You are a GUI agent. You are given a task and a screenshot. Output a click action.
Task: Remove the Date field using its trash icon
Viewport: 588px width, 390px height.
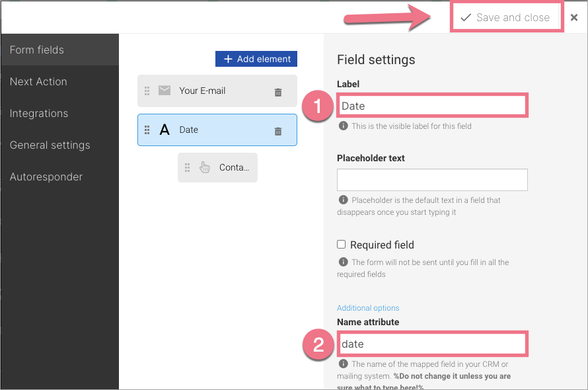click(x=277, y=130)
